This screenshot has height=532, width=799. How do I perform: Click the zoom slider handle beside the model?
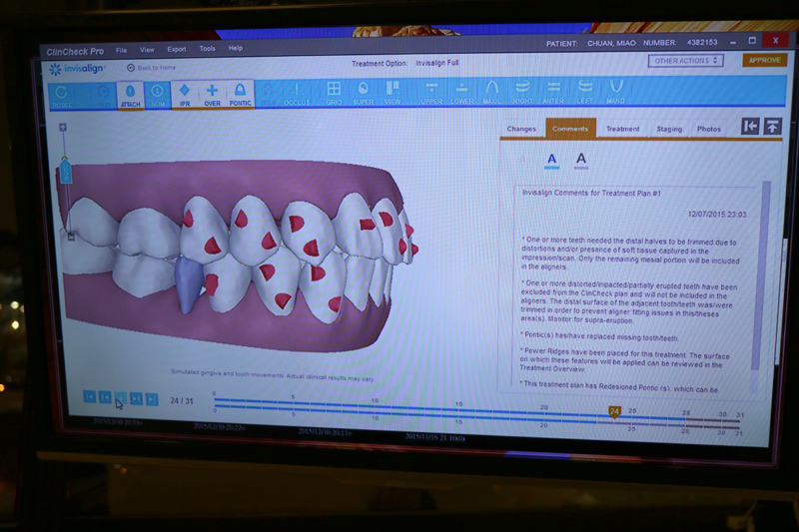65,171
